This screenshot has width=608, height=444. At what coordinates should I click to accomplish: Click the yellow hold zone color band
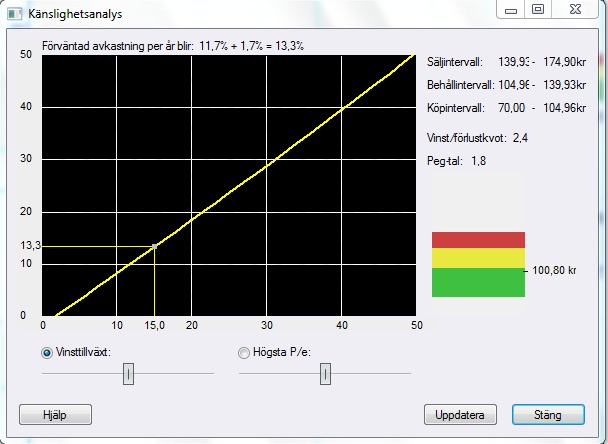478,258
